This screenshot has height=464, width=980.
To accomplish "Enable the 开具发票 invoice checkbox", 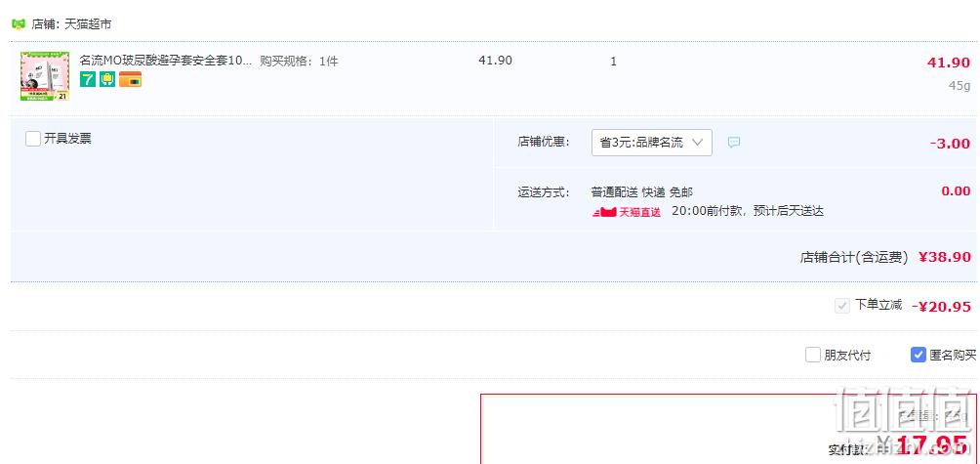I will click(33, 138).
